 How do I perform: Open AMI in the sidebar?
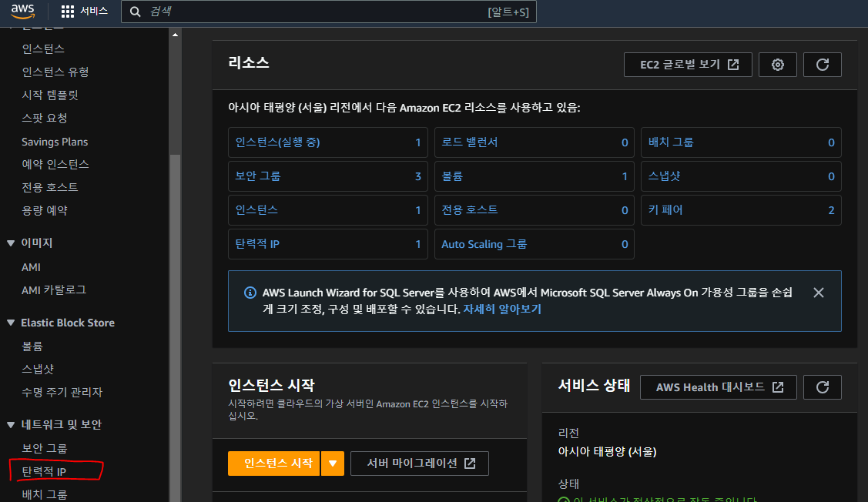(31, 267)
